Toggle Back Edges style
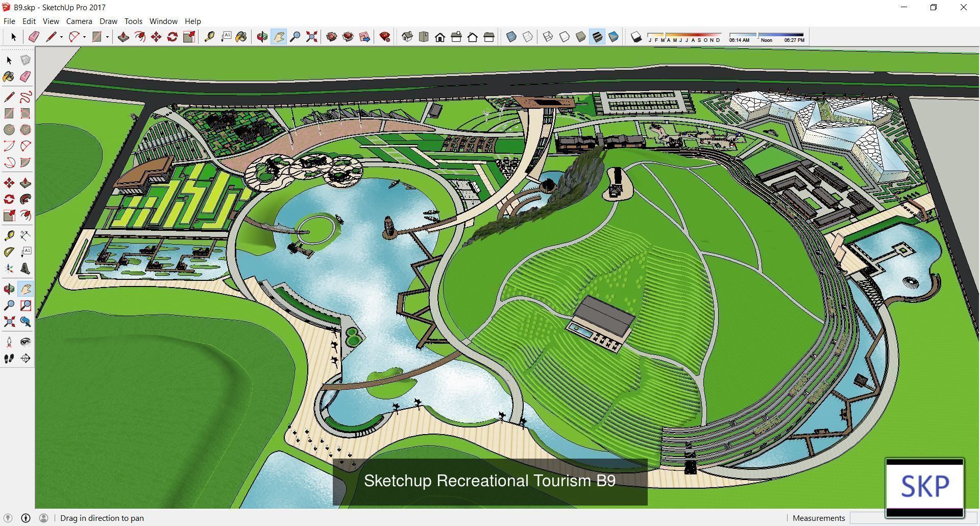The image size is (980, 526). 528,37
